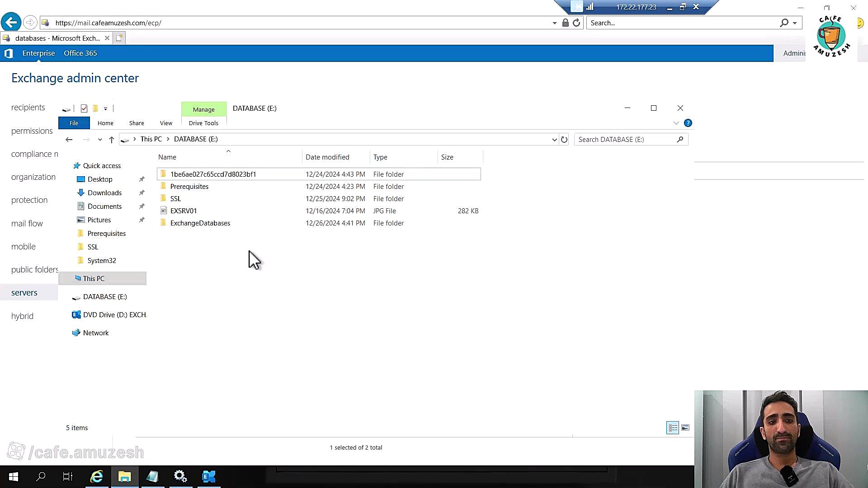Open recipients section in Exchange sidebar
The image size is (868, 488).
coord(28,108)
